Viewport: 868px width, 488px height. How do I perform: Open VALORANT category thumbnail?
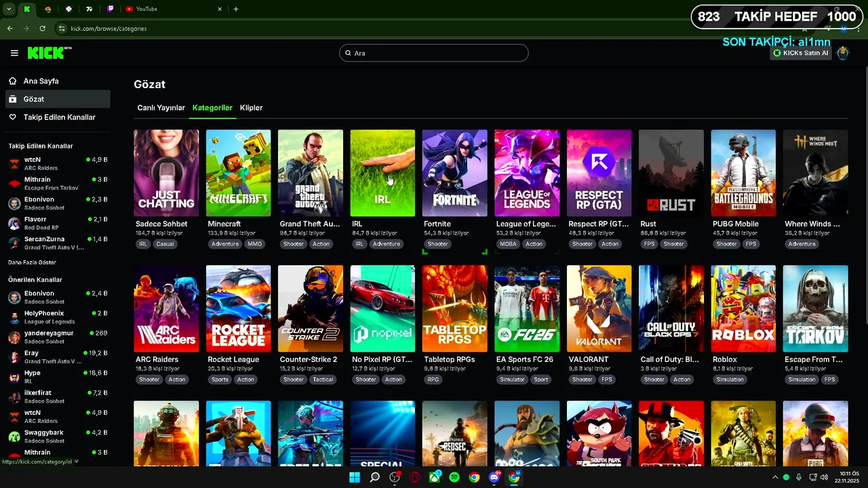599,308
